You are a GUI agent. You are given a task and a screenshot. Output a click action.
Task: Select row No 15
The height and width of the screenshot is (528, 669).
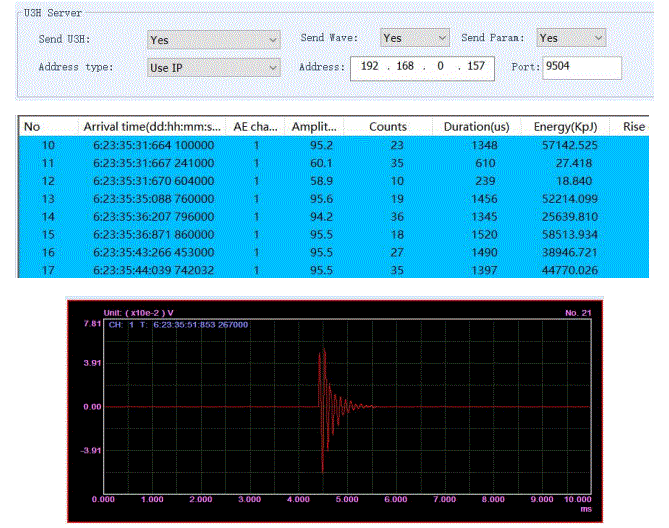coord(334,235)
